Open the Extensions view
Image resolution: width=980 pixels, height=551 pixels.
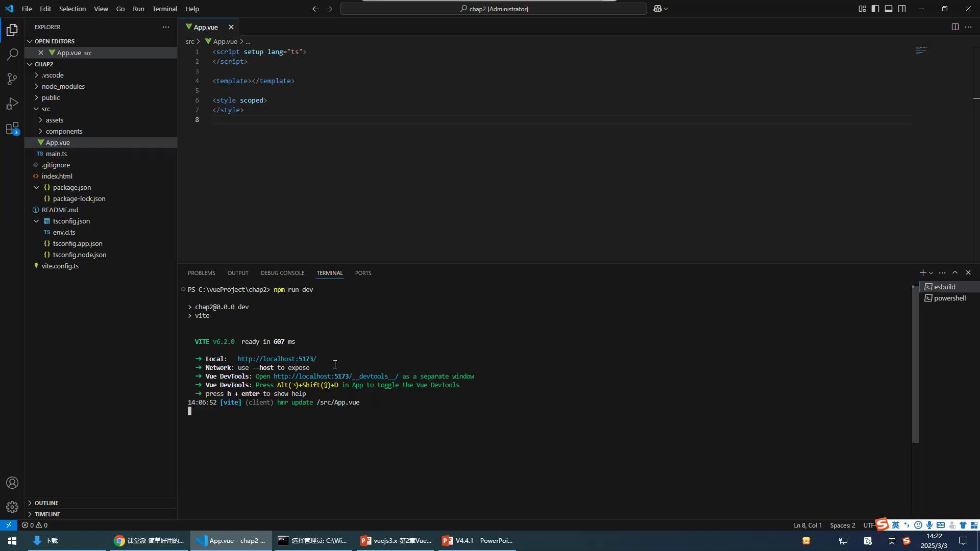[12, 129]
